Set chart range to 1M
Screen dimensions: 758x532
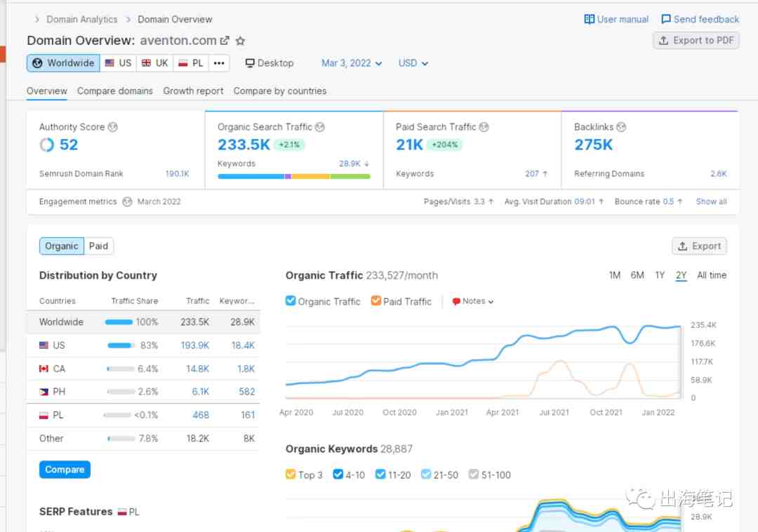click(614, 275)
